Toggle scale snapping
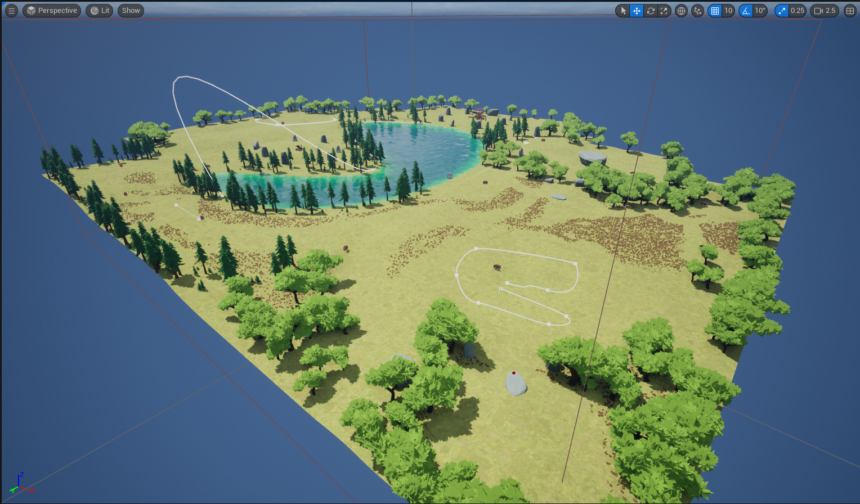 point(782,11)
